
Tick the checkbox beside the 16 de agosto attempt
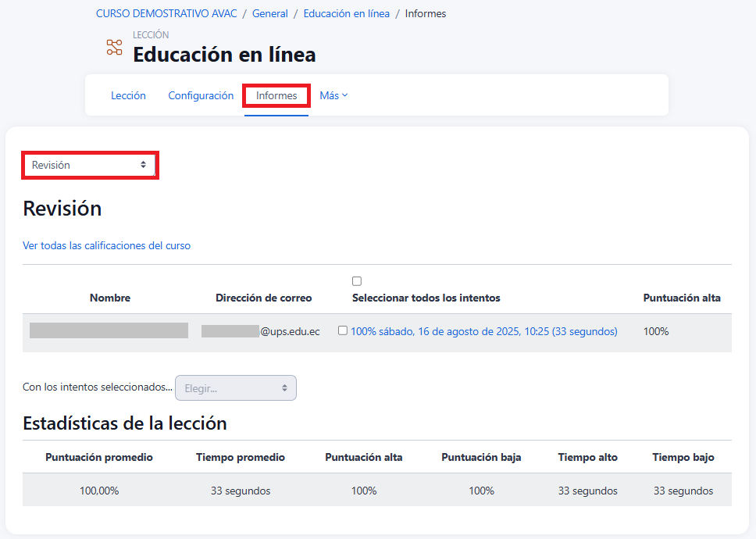[342, 330]
